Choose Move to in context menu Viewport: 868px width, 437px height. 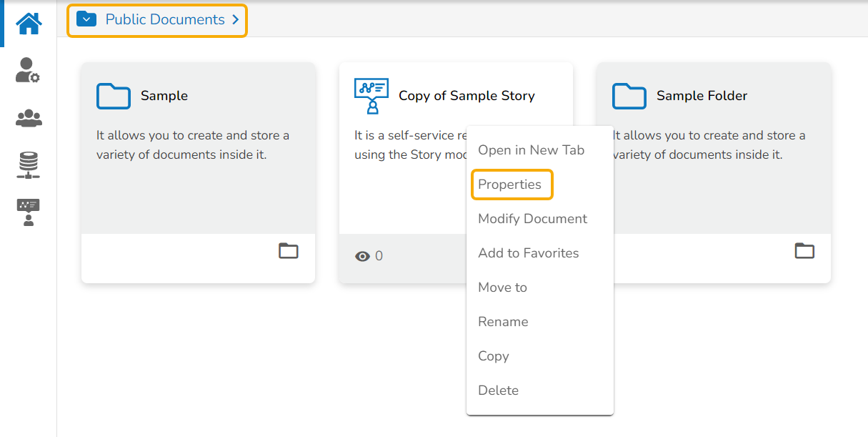pos(502,288)
